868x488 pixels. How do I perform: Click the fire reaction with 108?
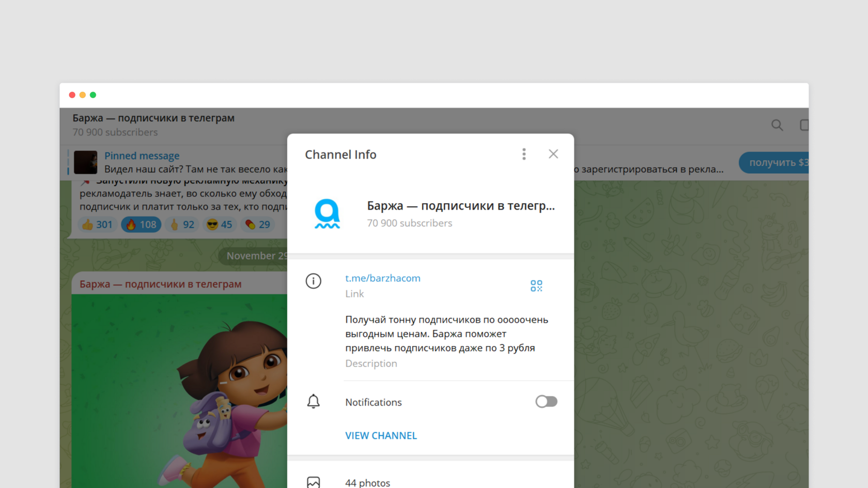coord(141,224)
